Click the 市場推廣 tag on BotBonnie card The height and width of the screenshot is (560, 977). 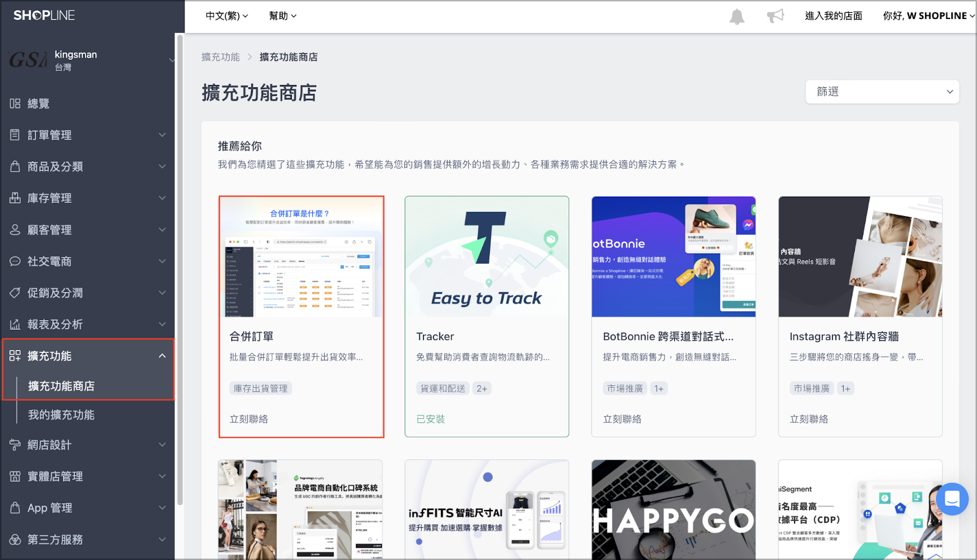(x=625, y=388)
